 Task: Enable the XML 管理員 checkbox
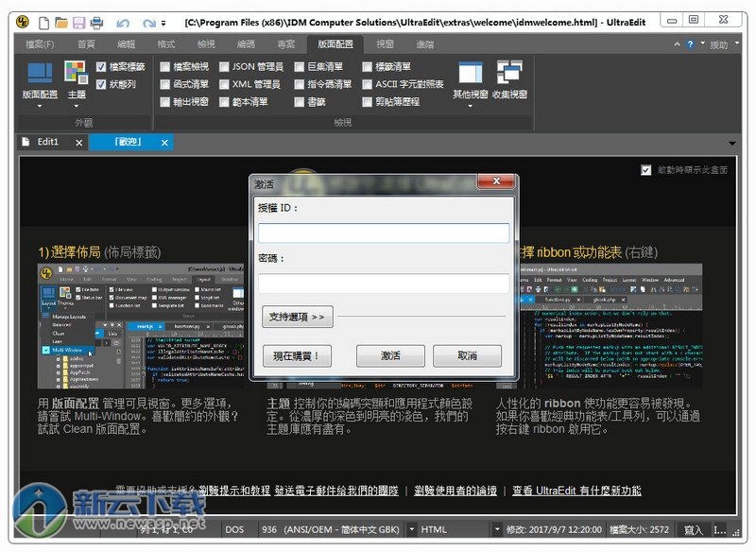pyautogui.click(x=224, y=84)
